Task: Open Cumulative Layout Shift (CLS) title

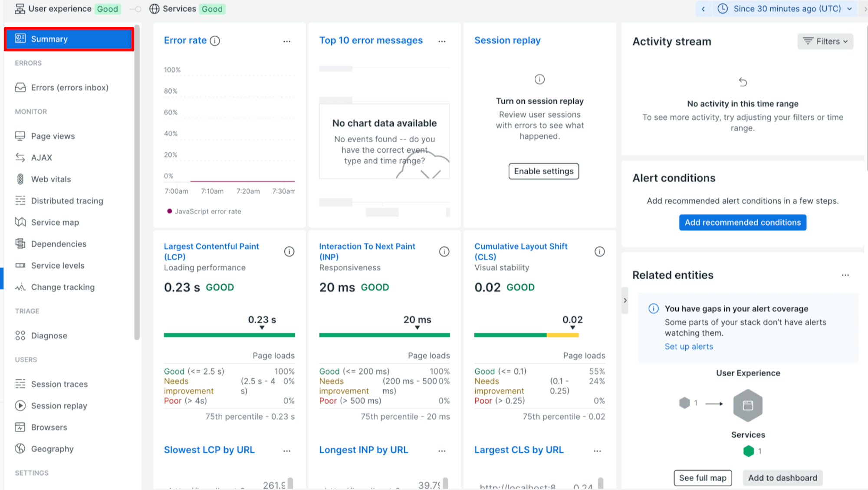Action: [521, 252]
